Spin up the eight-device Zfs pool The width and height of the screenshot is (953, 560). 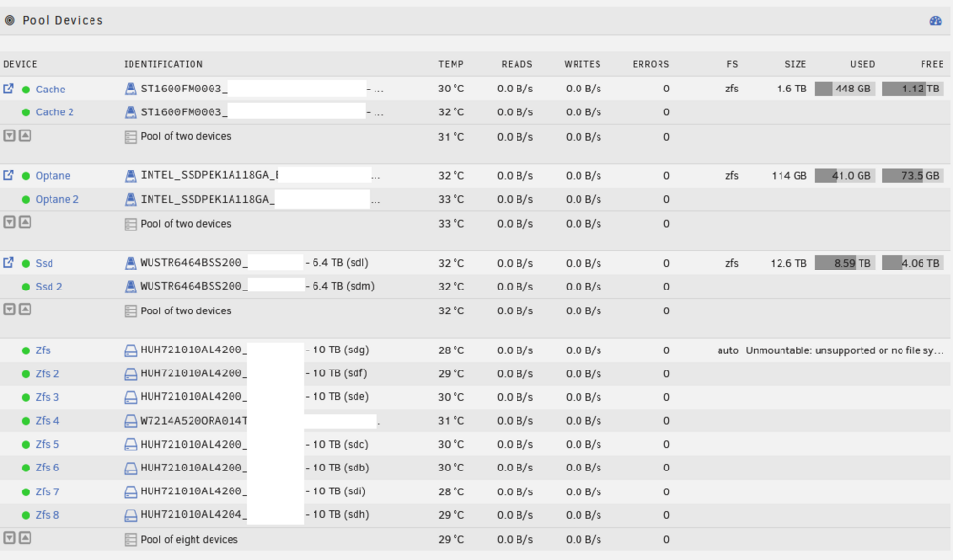point(25,538)
